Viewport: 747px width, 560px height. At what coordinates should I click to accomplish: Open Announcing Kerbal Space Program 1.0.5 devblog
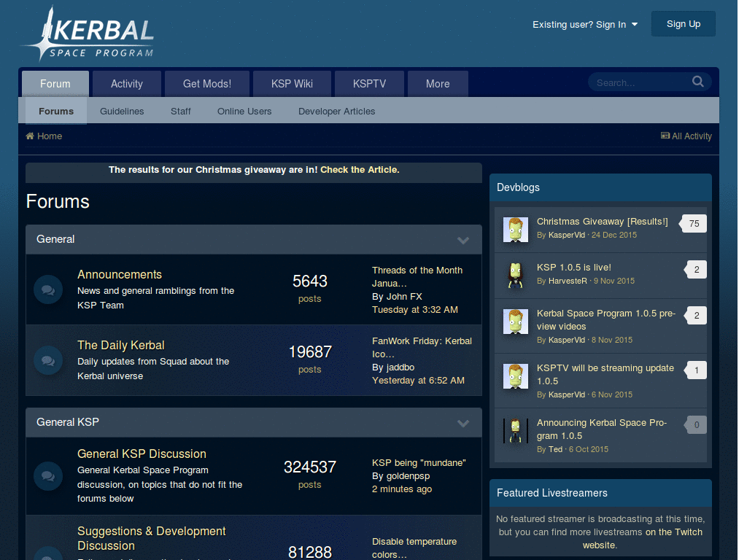(601, 429)
